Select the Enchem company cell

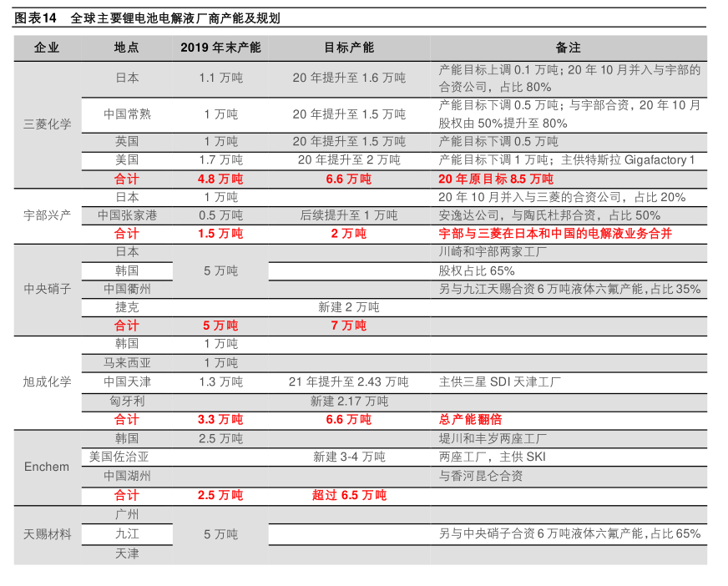[47, 467]
